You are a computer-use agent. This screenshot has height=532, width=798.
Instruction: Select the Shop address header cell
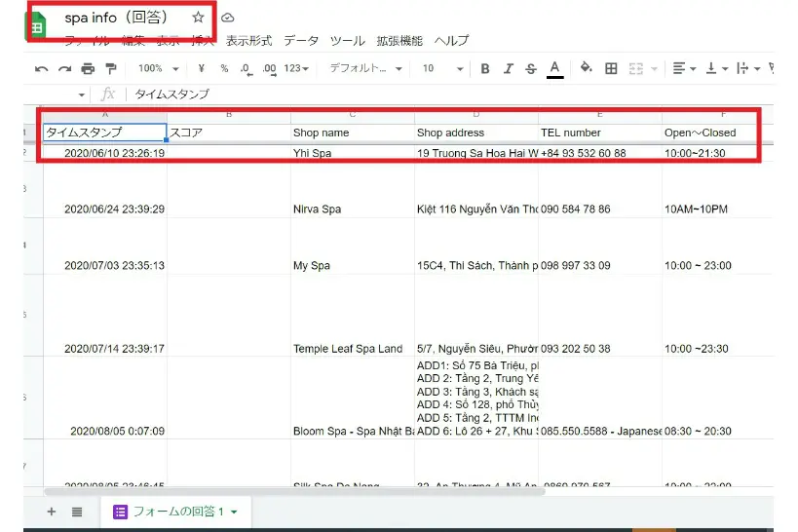tap(476, 133)
